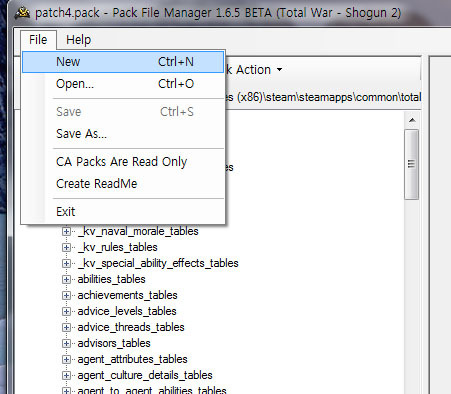Screen dimensions: 451x394
Task: Click the tree scrollbar up arrow
Action: [412, 120]
